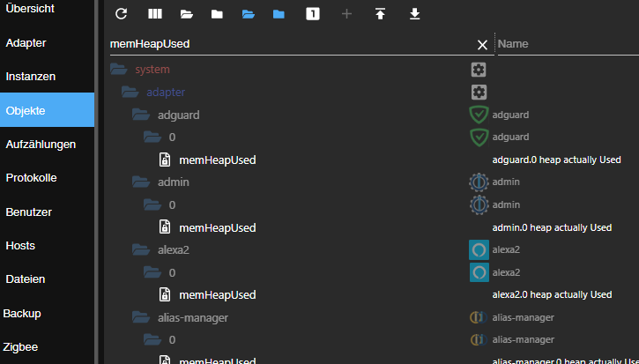Click the ID filter input field
Screen dimensions: 639x364
click(291, 43)
